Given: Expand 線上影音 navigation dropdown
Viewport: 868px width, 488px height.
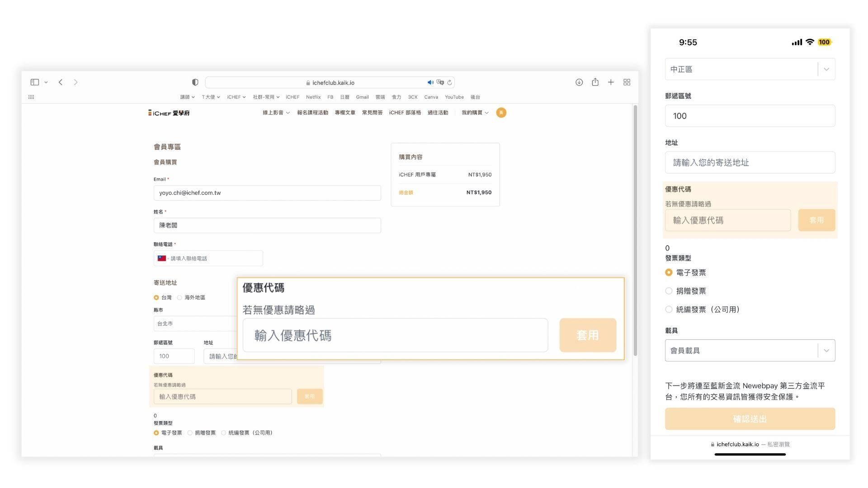Looking at the screenshot, I should 276,113.
